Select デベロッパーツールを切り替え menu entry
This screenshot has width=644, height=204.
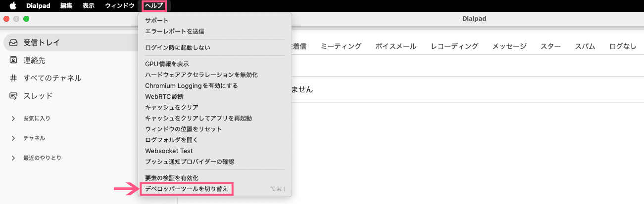(x=215, y=189)
